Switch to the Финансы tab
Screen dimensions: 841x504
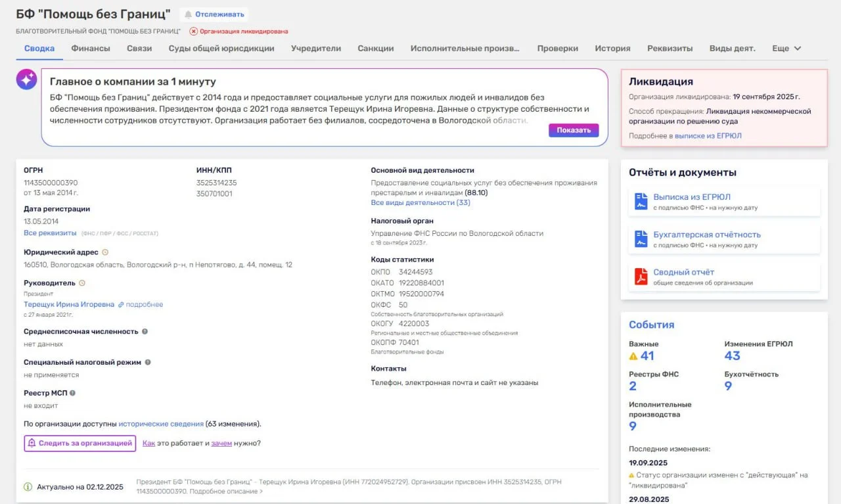pyautogui.click(x=91, y=48)
